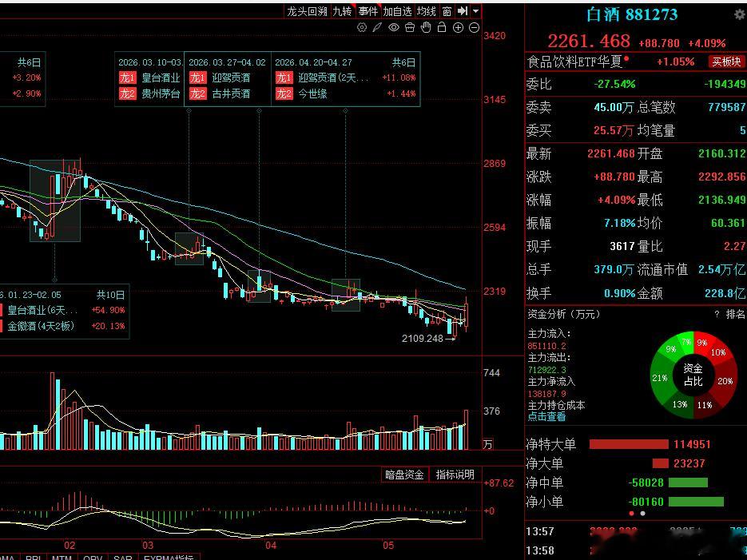Select the white page indicator dot
Image resolution: width=747 pixels, height=560 pixels.
pos(642,514)
